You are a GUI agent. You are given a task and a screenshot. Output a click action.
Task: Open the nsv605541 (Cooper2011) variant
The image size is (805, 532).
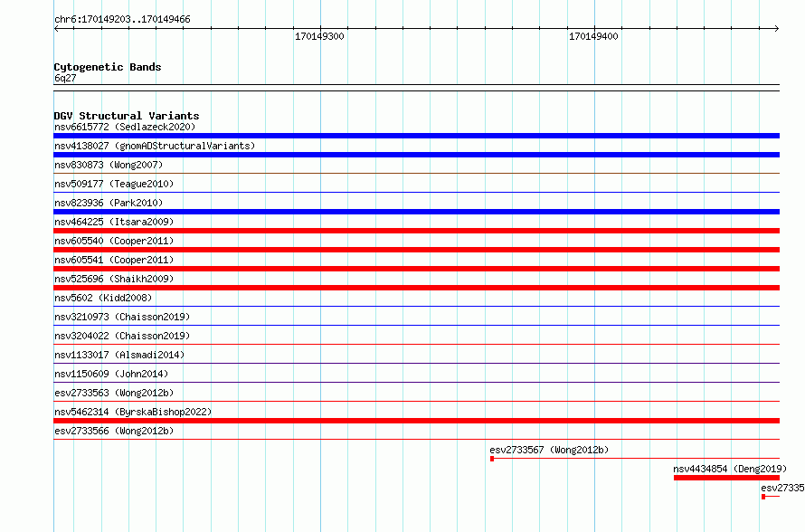coord(114,260)
